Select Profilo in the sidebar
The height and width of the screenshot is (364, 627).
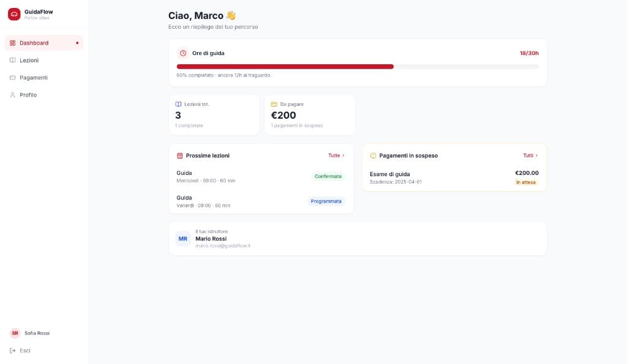(x=28, y=95)
